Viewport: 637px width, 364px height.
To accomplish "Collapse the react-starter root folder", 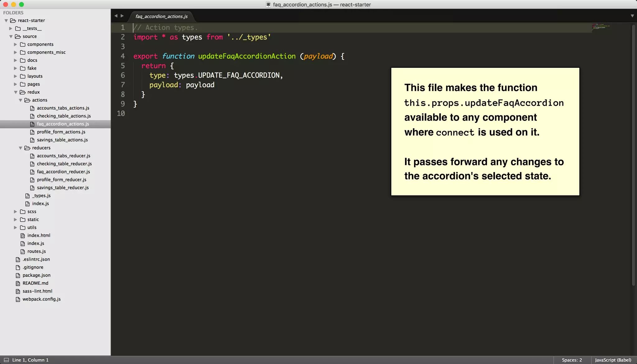I will (x=6, y=21).
